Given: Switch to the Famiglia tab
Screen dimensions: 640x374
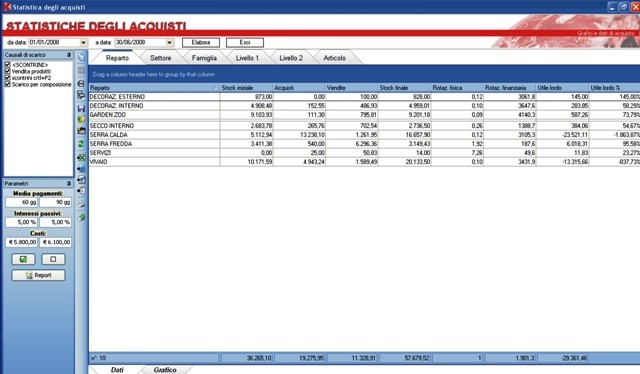Looking at the screenshot, I should pos(204,58).
